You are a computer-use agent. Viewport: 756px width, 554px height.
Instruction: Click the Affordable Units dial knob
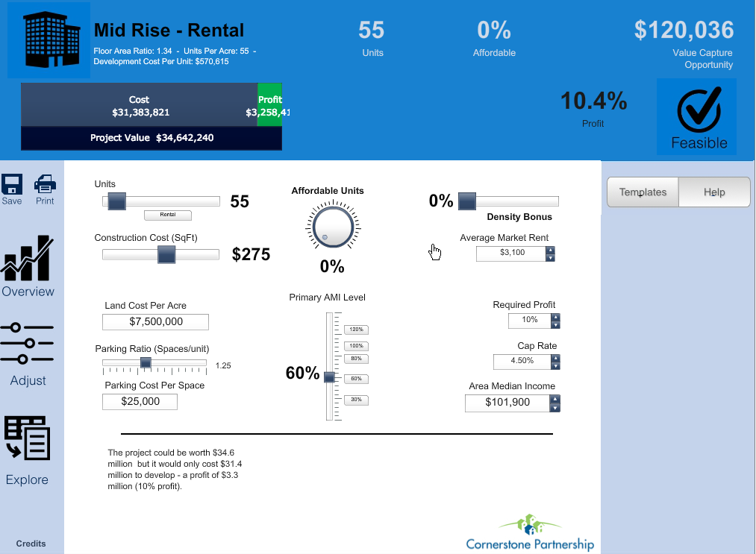point(333,227)
